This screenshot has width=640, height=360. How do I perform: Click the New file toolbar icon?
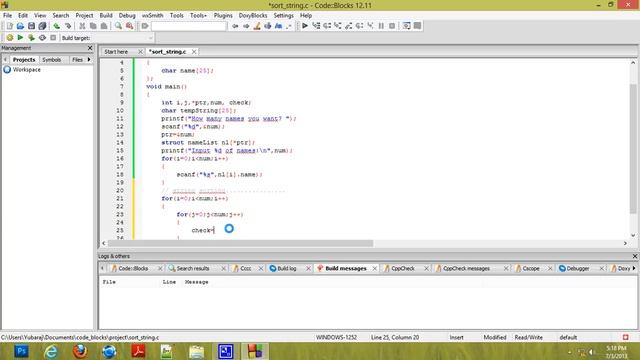point(9,26)
